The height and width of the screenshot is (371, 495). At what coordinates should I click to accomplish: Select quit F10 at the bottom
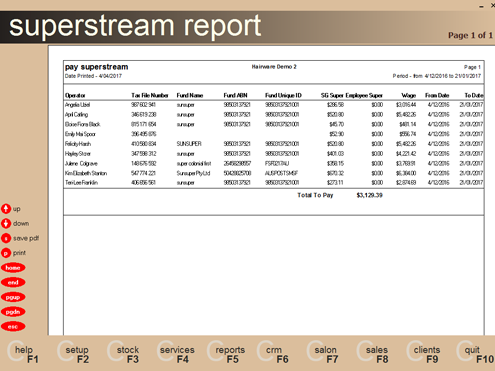[475, 353]
